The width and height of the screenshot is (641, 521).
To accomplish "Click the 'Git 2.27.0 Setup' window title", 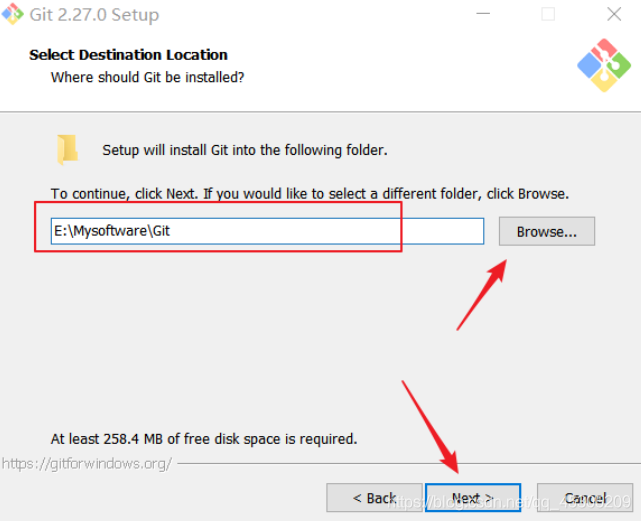I will coord(94,15).
